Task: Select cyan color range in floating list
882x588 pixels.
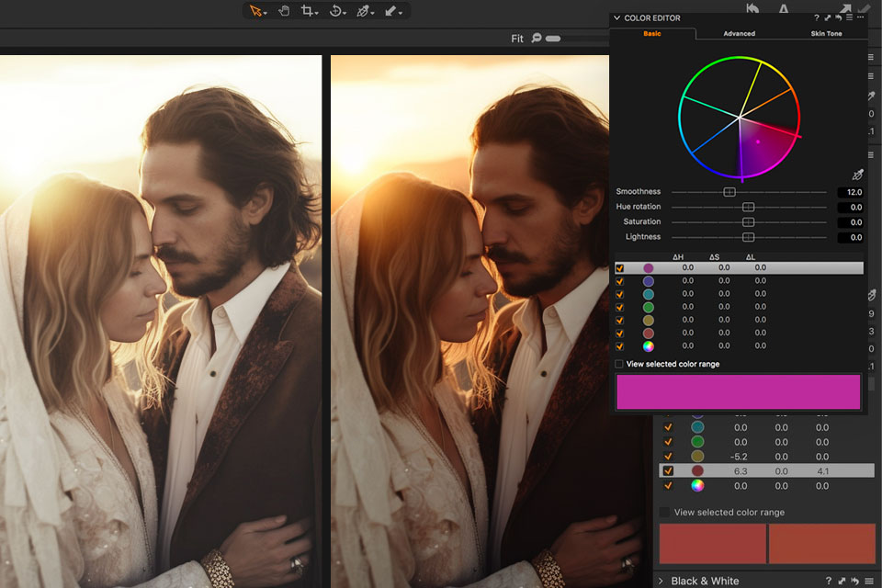Action: coord(648,294)
